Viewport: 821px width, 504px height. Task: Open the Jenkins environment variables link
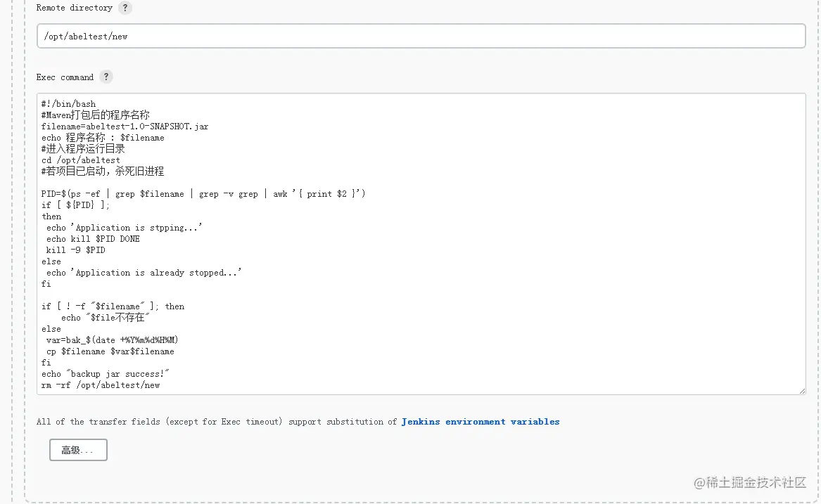pyautogui.click(x=480, y=422)
